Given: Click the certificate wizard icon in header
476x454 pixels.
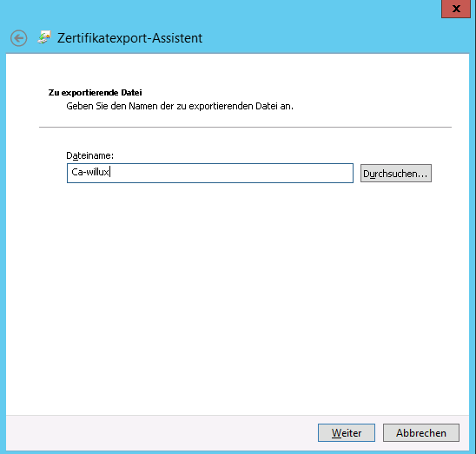Looking at the screenshot, I should [x=44, y=37].
